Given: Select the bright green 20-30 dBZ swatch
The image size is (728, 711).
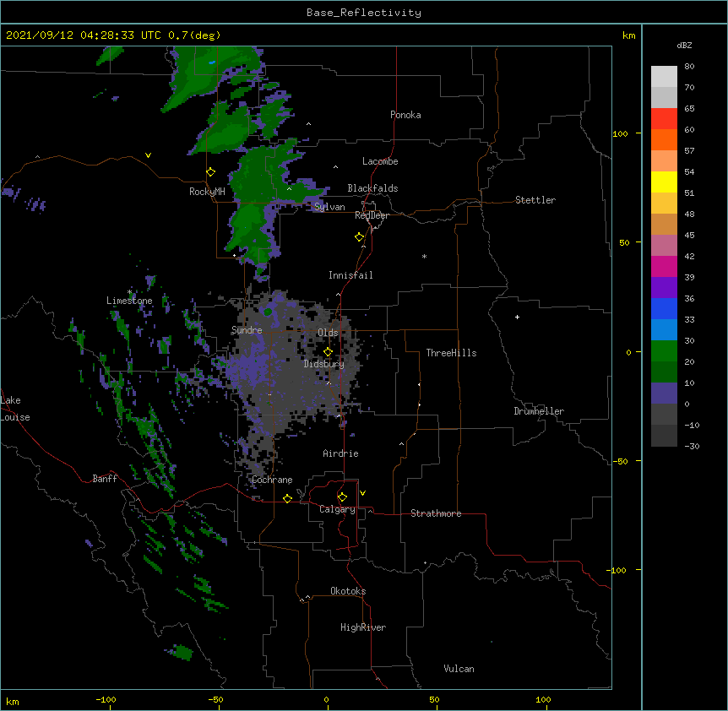Looking at the screenshot, I should pos(664,351).
